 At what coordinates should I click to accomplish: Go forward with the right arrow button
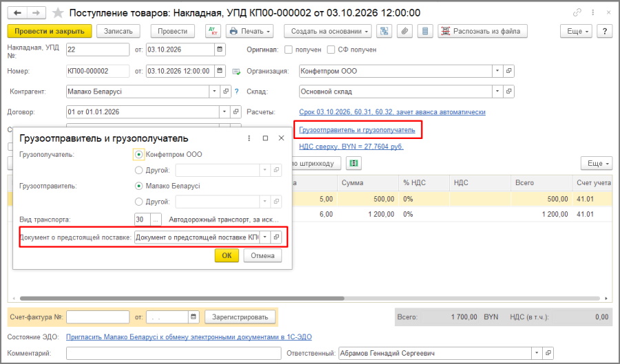(36, 14)
